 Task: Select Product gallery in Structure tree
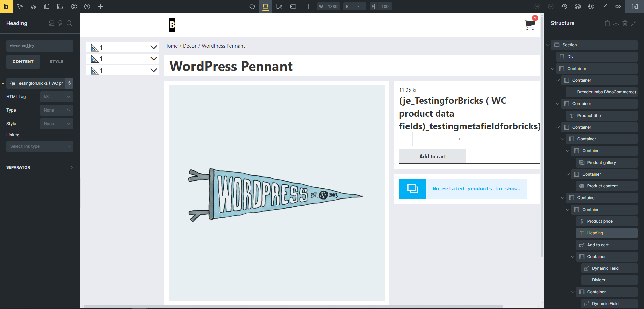[x=607, y=163]
